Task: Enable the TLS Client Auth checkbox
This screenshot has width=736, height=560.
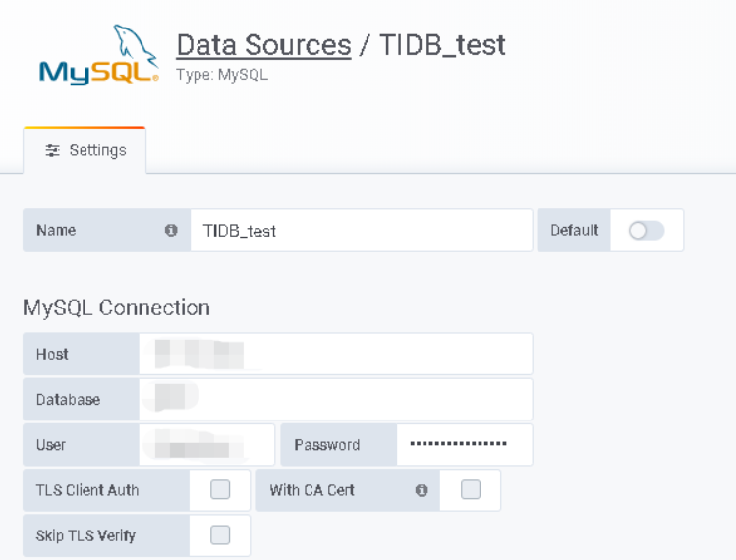Action: [x=220, y=489]
